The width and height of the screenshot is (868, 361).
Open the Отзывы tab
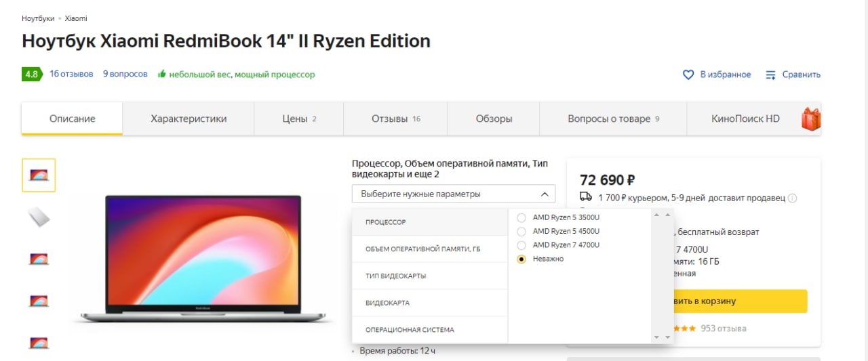(x=396, y=119)
